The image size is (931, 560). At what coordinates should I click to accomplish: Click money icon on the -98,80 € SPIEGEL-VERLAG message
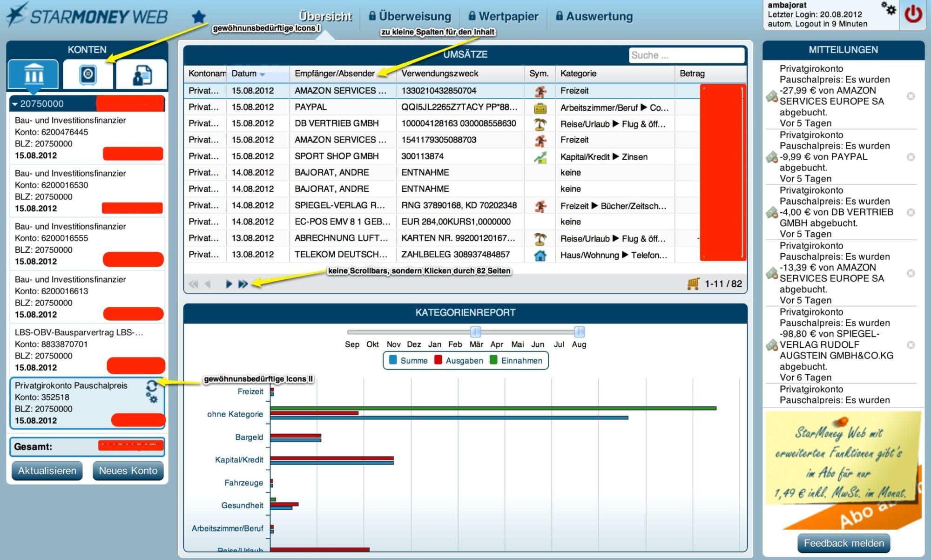pyautogui.click(x=772, y=345)
